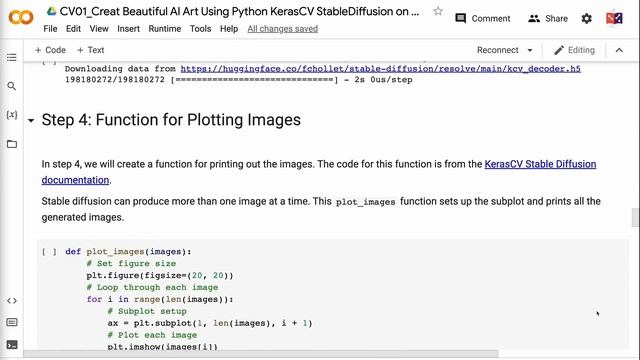640x360 pixels.
Task: Click the Google Drive icon before the title
Action: [51, 11]
